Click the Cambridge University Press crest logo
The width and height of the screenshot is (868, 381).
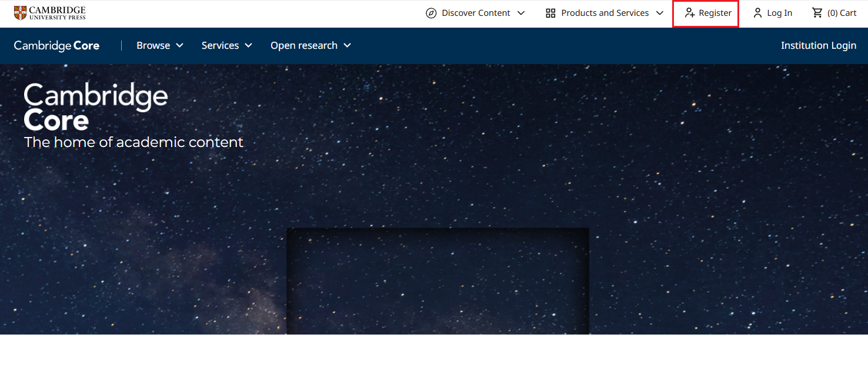20,12
